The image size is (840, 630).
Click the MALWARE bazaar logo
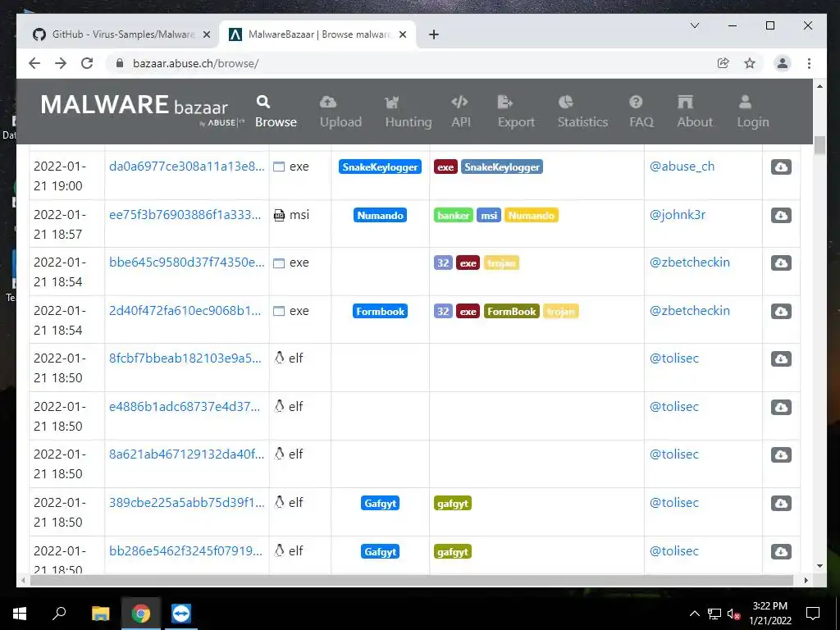coord(141,109)
